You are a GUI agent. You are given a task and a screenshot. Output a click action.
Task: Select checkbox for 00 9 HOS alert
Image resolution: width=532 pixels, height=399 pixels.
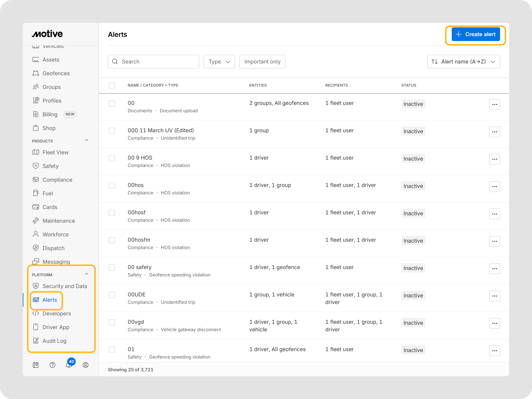point(112,158)
